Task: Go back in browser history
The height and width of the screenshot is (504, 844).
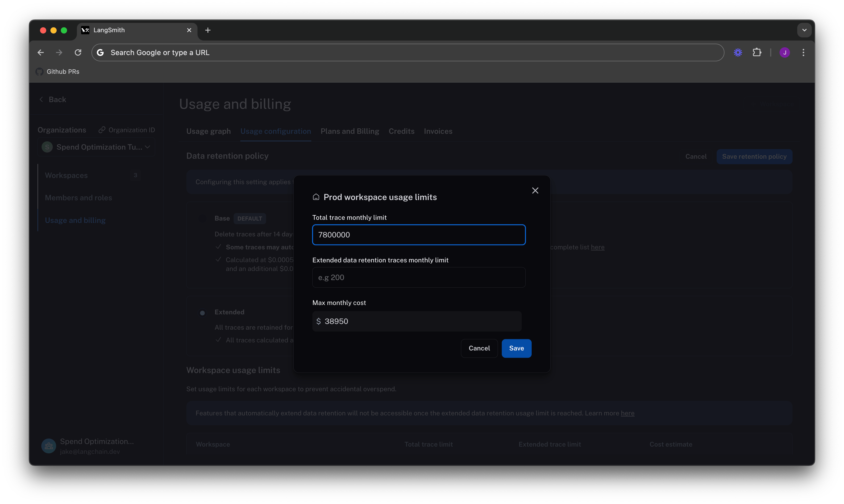Action: tap(41, 53)
